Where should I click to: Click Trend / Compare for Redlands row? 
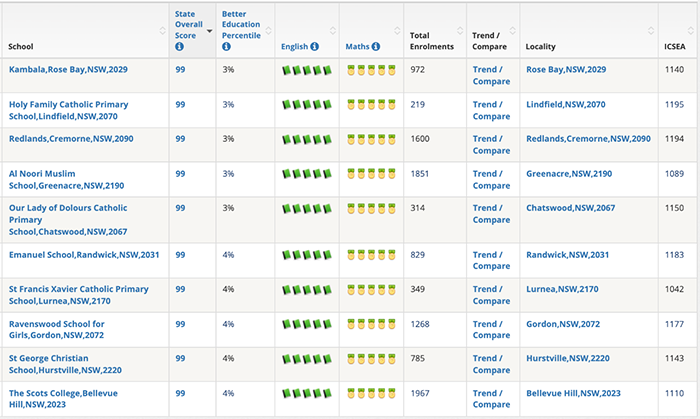(491, 145)
